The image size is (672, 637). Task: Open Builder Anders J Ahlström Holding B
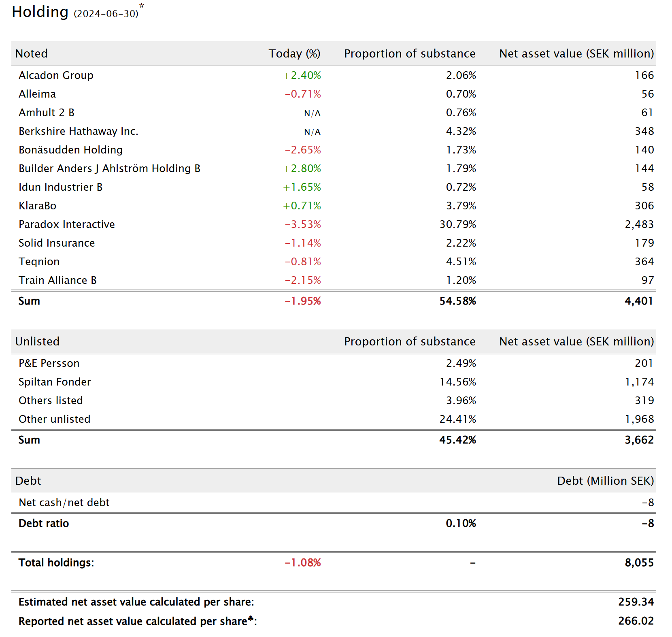[x=109, y=168]
